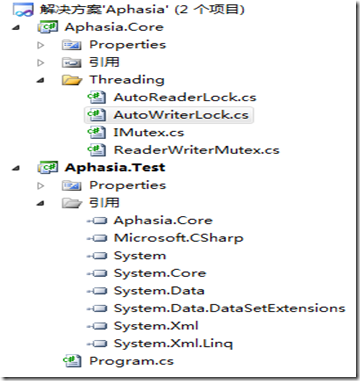Click the Aphasia.Core reference icon
360x381 pixels.
(x=97, y=221)
